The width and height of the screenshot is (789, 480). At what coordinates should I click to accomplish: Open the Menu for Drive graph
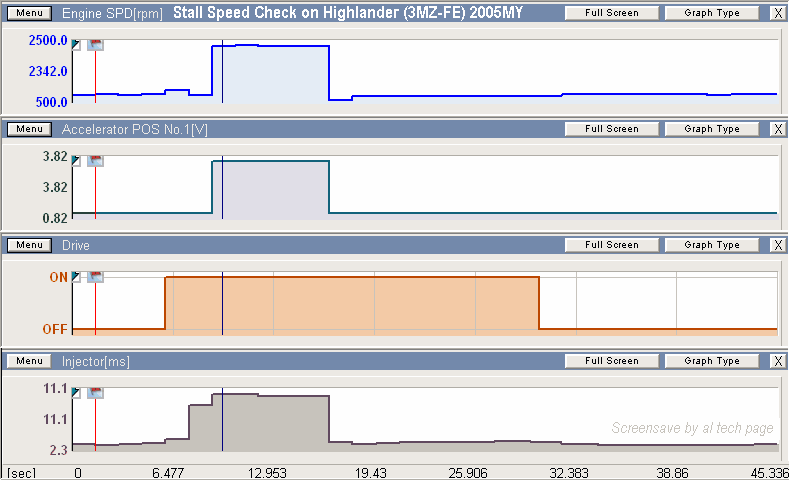(29, 245)
